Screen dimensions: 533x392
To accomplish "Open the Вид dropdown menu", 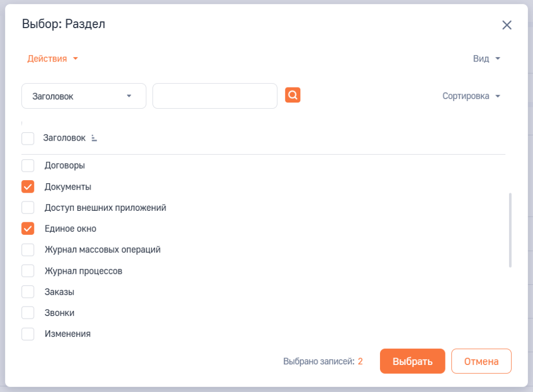I will tap(487, 58).
